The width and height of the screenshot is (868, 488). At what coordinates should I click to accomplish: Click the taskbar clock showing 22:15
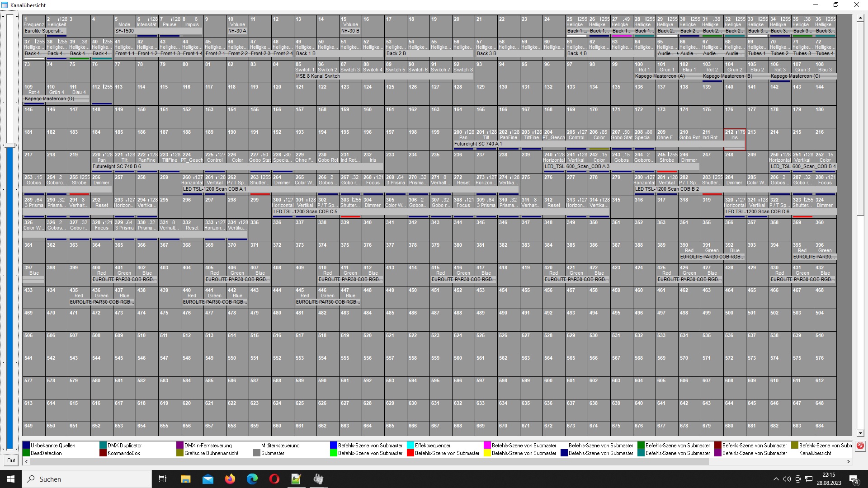[829, 479]
